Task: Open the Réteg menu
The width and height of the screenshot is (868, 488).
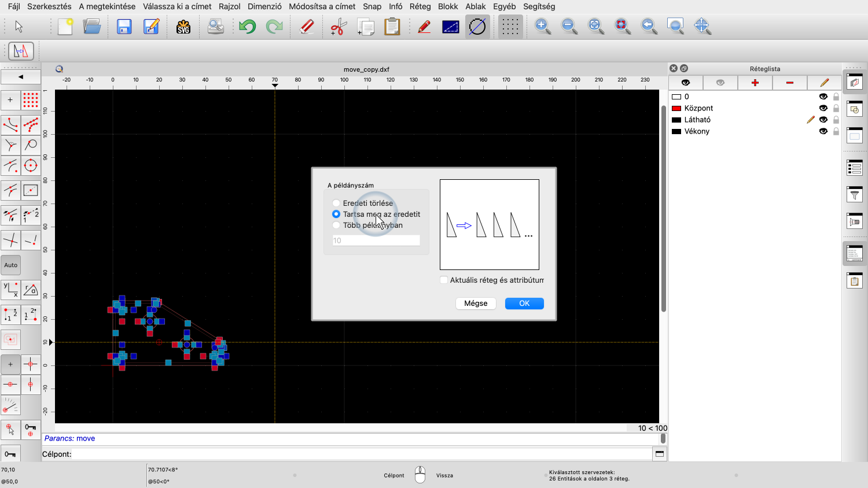Action: click(x=420, y=6)
